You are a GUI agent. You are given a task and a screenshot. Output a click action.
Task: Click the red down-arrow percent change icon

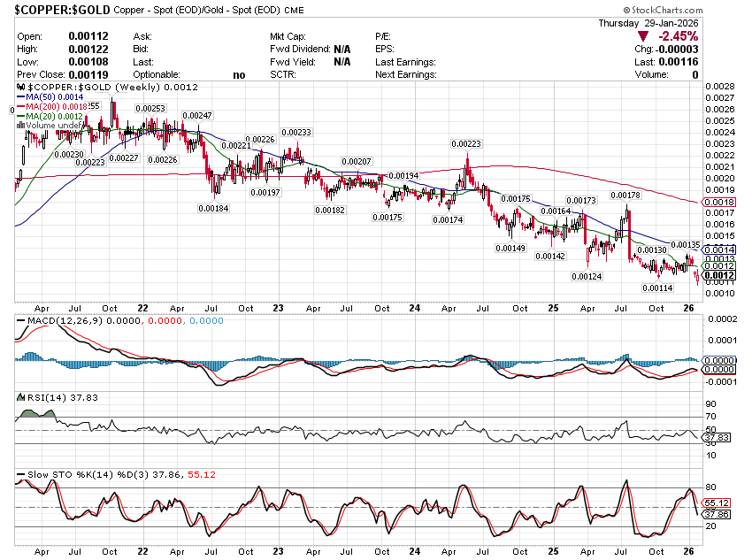pos(642,36)
